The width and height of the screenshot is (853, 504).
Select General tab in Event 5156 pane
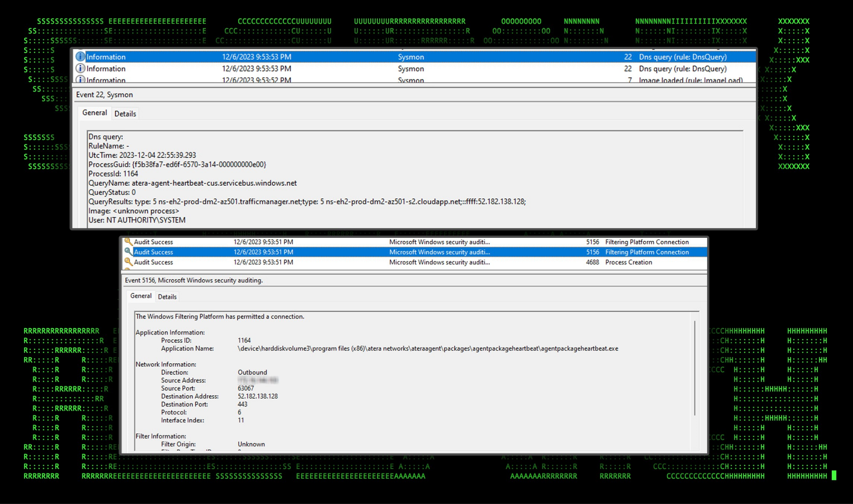[141, 296]
